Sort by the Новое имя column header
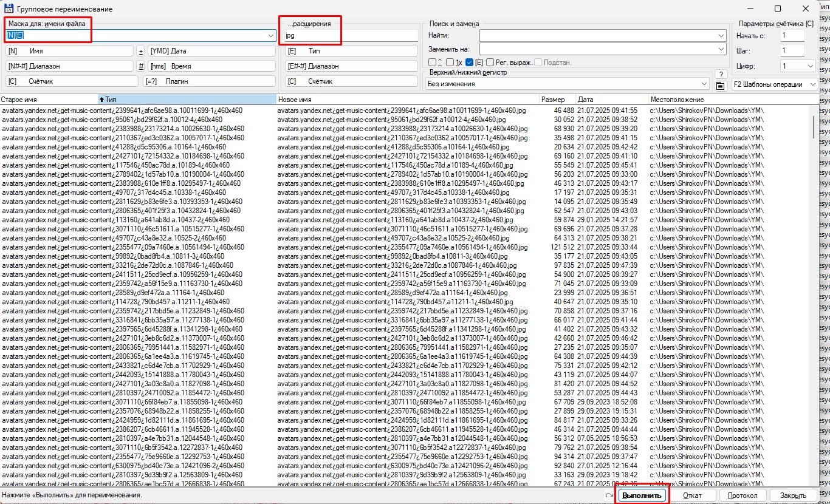The width and height of the screenshot is (830, 504). click(x=407, y=100)
